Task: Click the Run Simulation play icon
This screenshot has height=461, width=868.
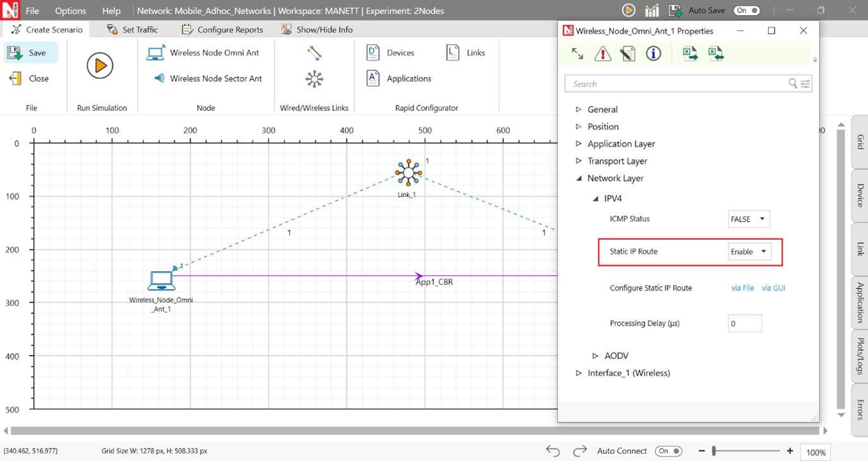Action: [100, 66]
